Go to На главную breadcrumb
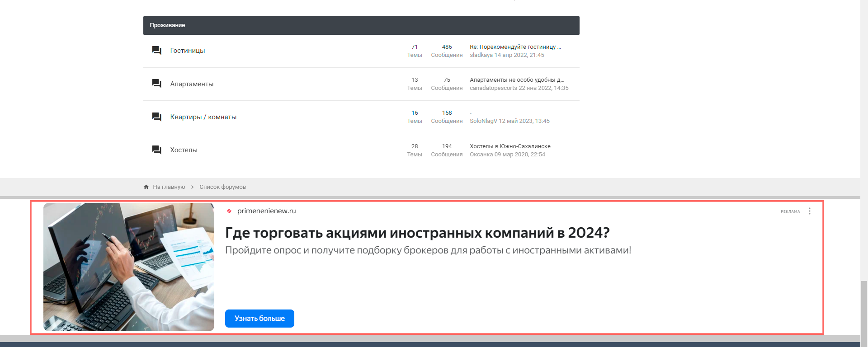 point(169,187)
